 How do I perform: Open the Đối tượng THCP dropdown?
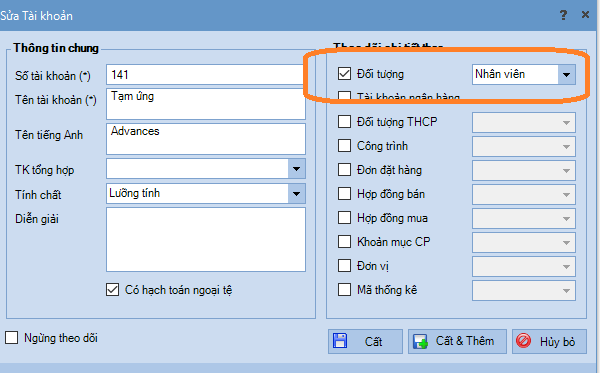pos(566,123)
